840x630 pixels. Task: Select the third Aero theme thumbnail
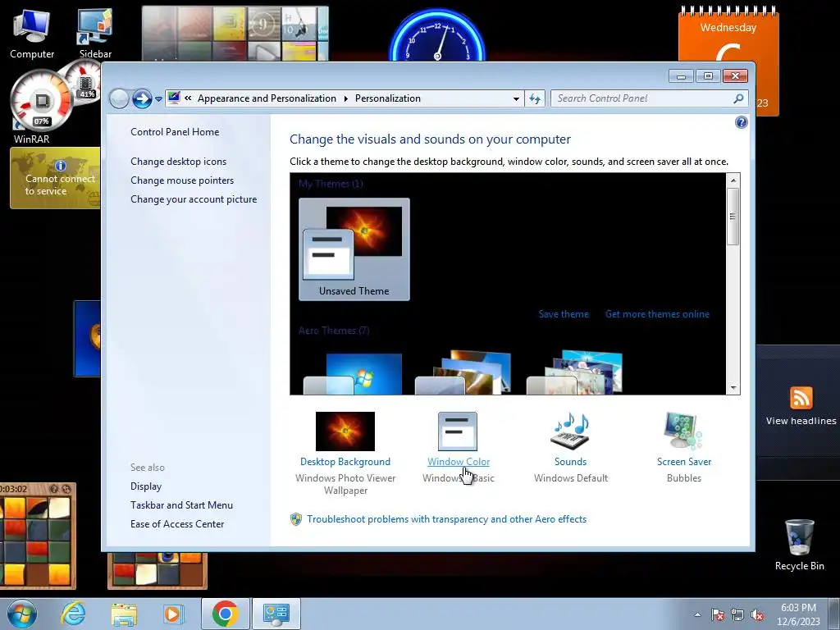point(575,373)
